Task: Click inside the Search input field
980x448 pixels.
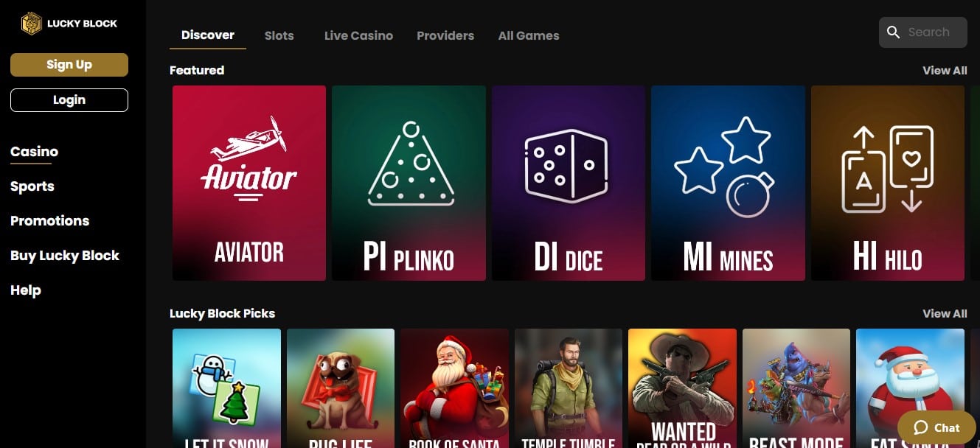Action: (923, 32)
